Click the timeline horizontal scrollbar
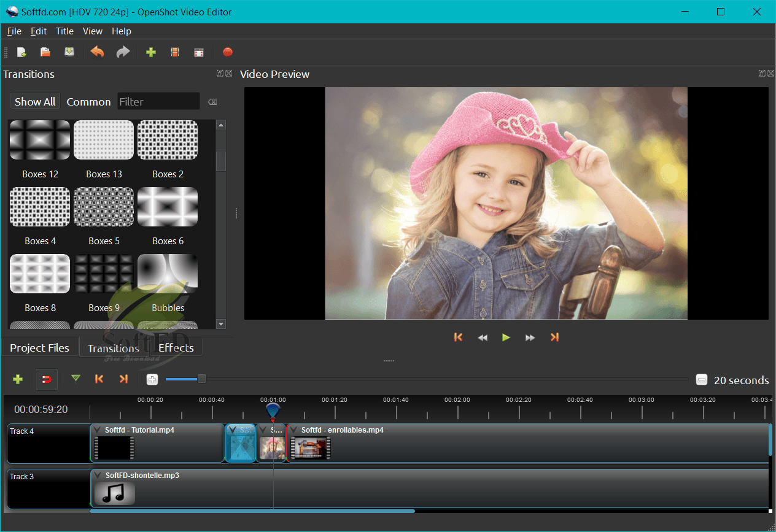The image size is (776, 532). 252,511
